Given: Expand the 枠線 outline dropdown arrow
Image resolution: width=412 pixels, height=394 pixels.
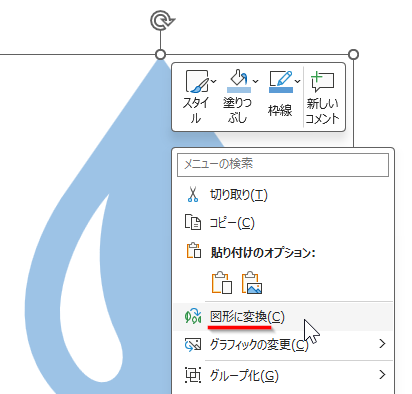Looking at the screenshot, I should [297, 81].
